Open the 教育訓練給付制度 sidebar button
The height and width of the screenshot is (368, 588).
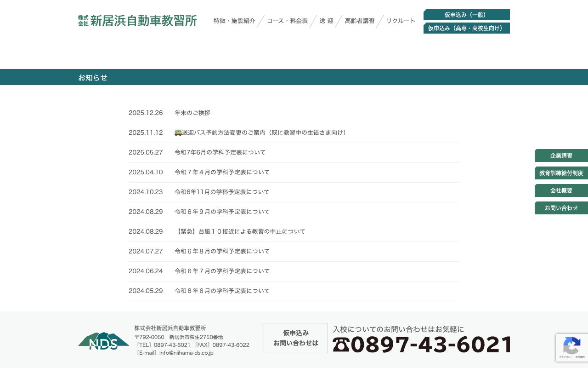click(561, 173)
